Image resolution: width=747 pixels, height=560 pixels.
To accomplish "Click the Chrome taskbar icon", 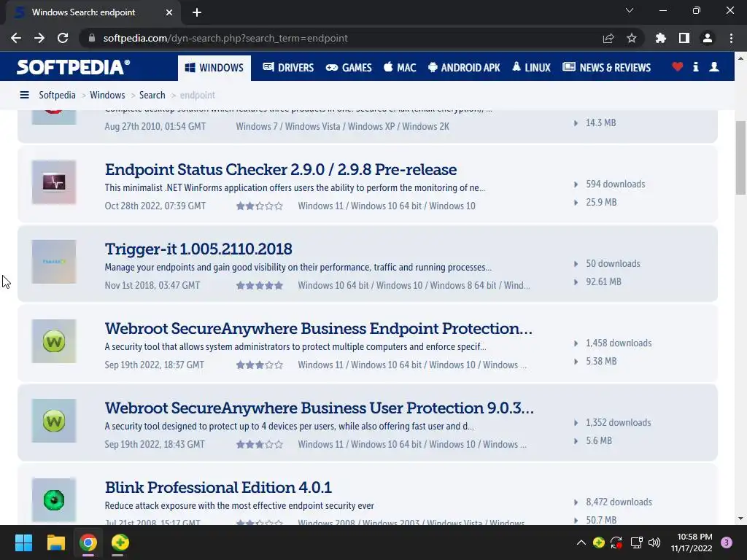I will tap(88, 542).
